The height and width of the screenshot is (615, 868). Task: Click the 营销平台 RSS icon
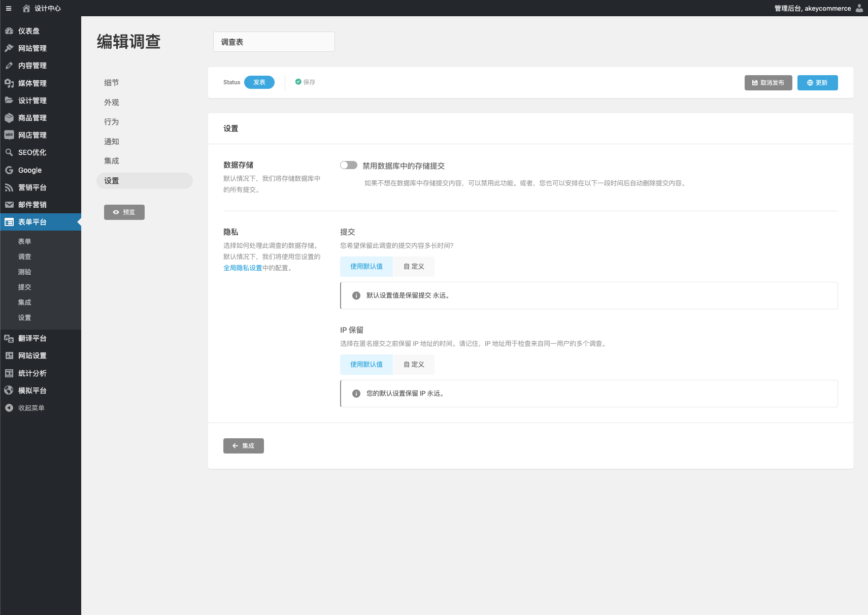tap(9, 187)
